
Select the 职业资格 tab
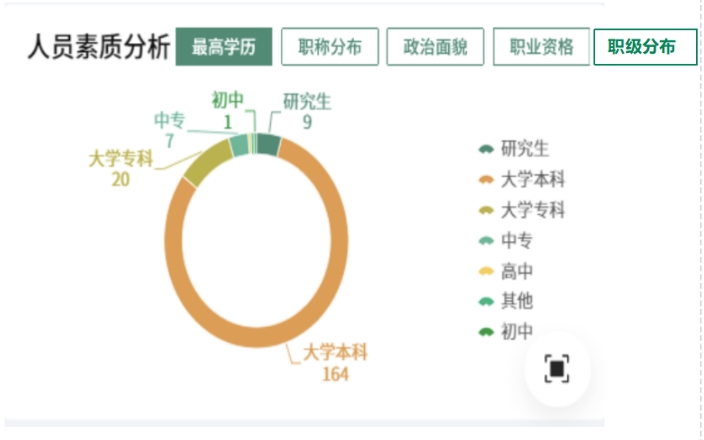541,47
